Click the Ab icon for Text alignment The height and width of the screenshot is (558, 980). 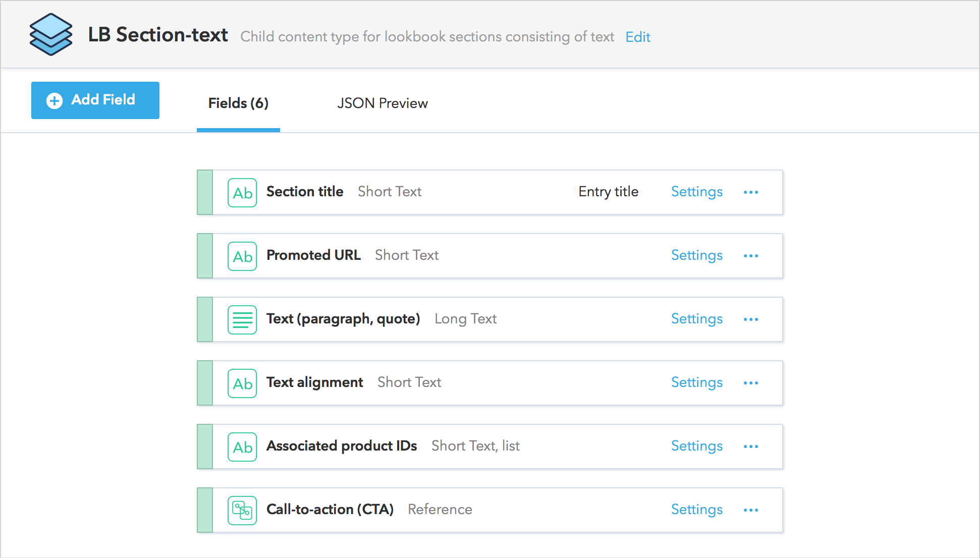(242, 383)
